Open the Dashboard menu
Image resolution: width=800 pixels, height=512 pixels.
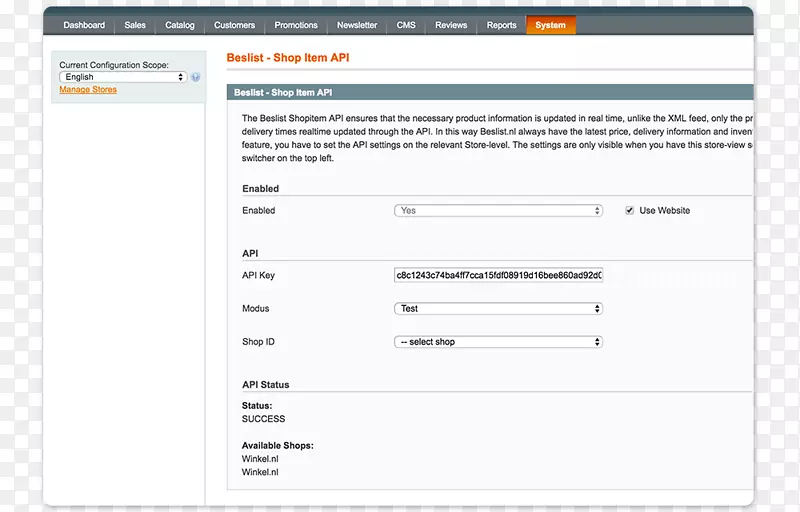[x=84, y=26]
